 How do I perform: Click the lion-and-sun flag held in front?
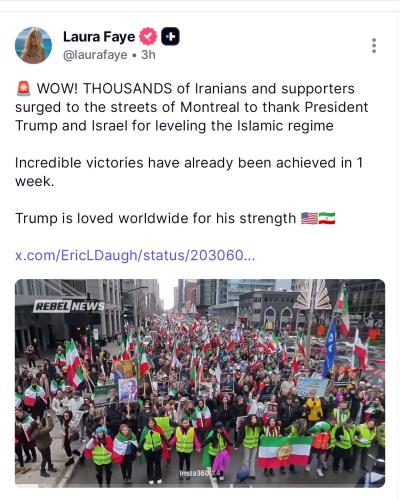284,451
